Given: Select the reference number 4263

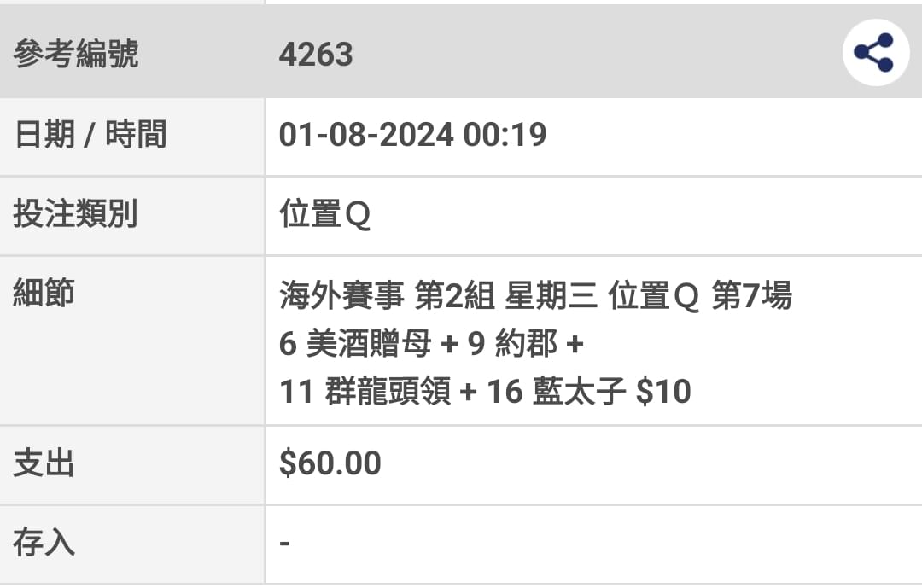Looking at the screenshot, I should [x=316, y=54].
